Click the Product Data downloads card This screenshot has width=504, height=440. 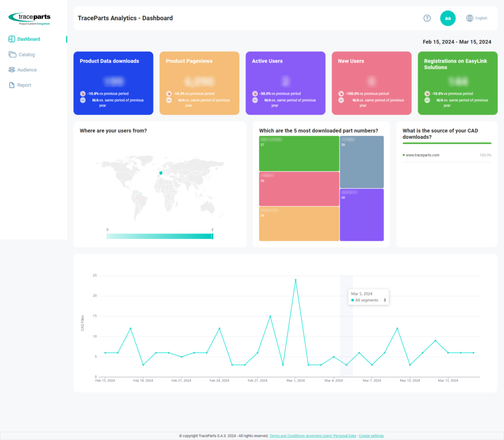tap(113, 83)
